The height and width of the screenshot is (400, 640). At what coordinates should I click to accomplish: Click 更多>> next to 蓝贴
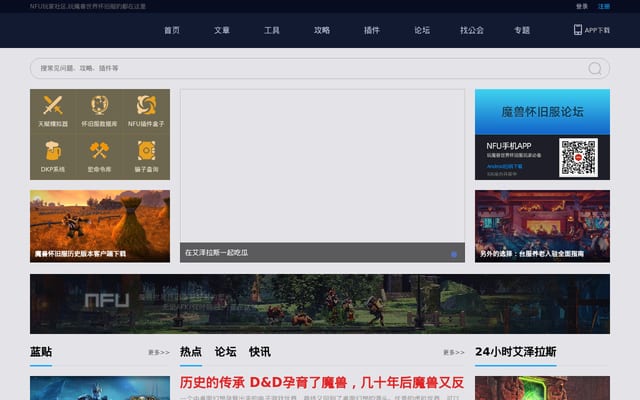159,352
